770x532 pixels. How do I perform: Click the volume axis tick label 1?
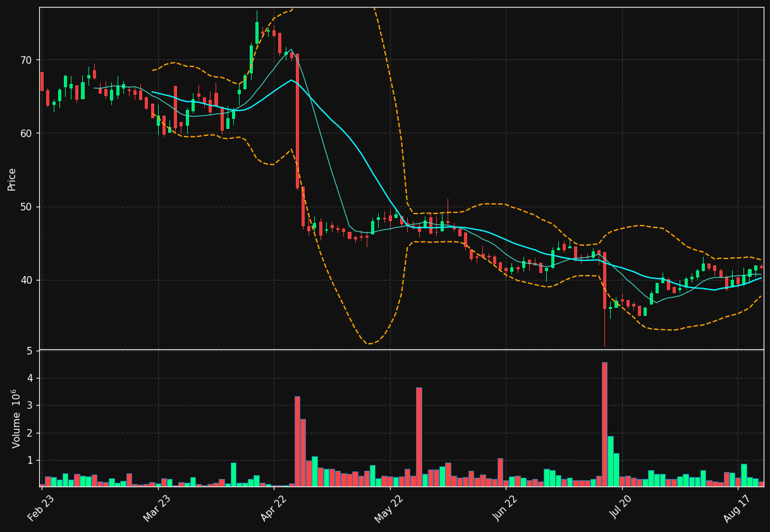30,460
